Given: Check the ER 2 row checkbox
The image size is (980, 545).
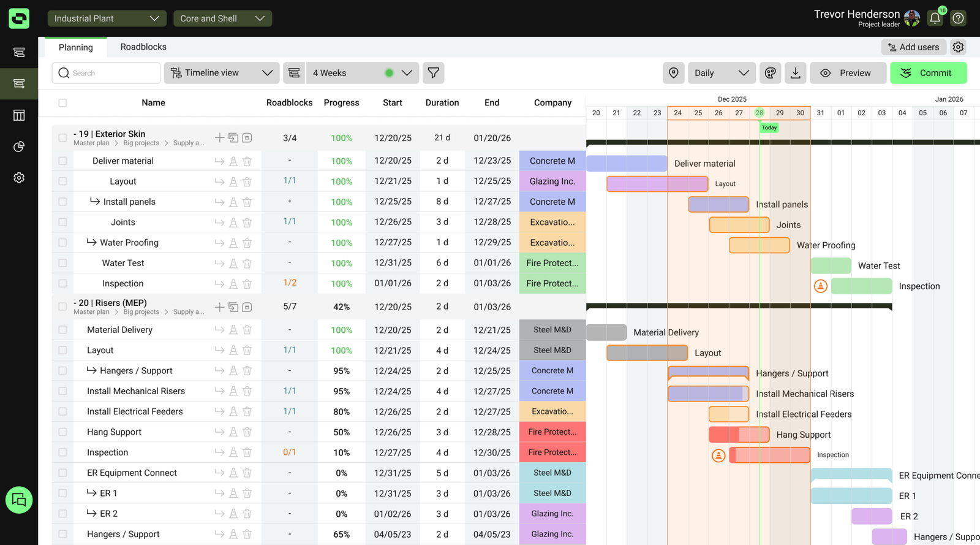Looking at the screenshot, I should [x=62, y=514].
